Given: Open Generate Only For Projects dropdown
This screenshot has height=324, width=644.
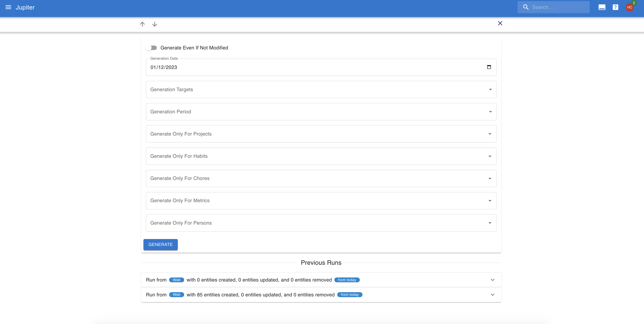Looking at the screenshot, I should click(x=321, y=134).
